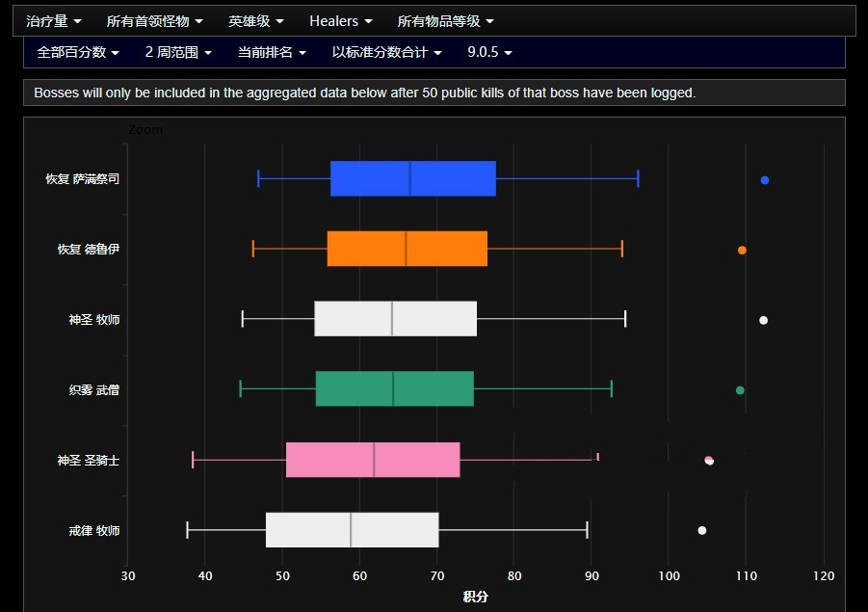Click the 织雾 武僧 axis label

click(x=94, y=390)
